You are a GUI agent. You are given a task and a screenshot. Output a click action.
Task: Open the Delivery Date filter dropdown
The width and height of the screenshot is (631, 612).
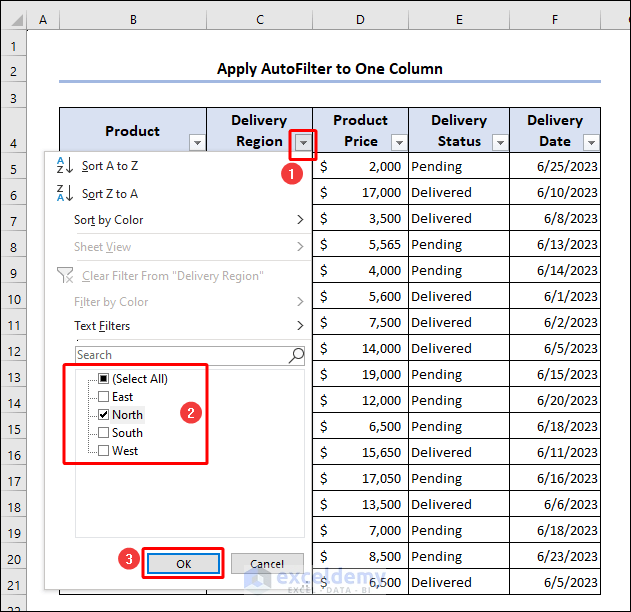coord(591,142)
